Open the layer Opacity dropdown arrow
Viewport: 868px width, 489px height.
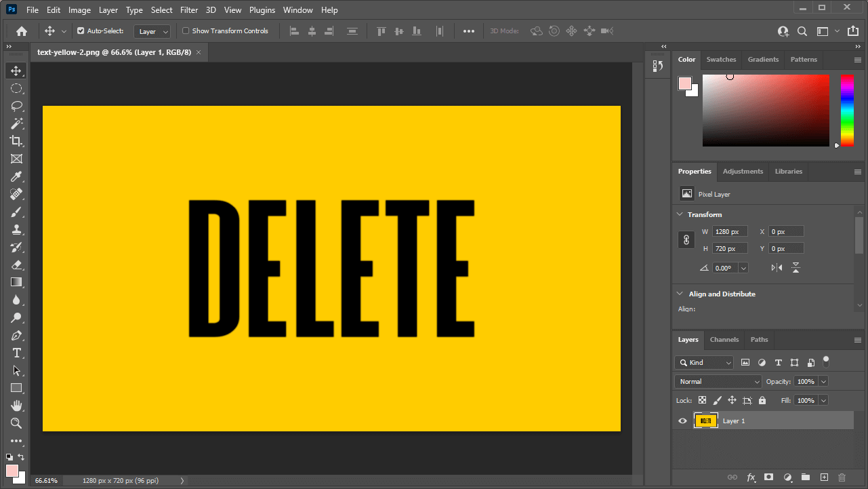coord(823,382)
